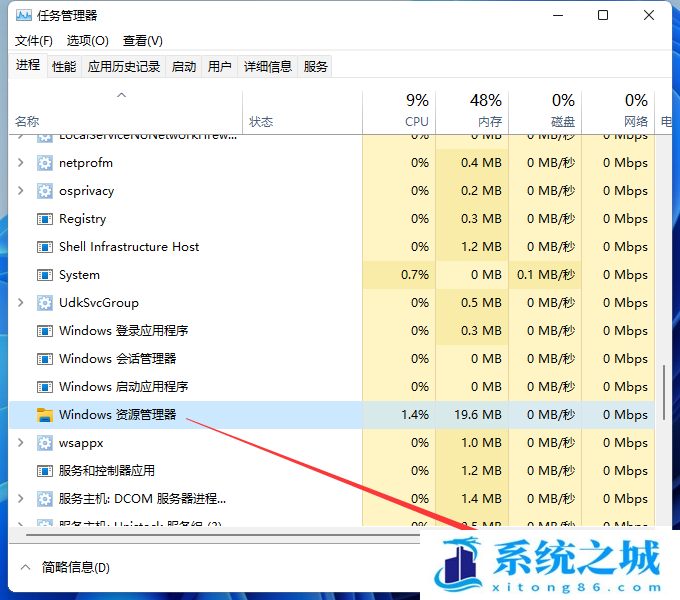The height and width of the screenshot is (600, 680).
Task: Collapse details with 简略信息 button
Action: [65, 567]
